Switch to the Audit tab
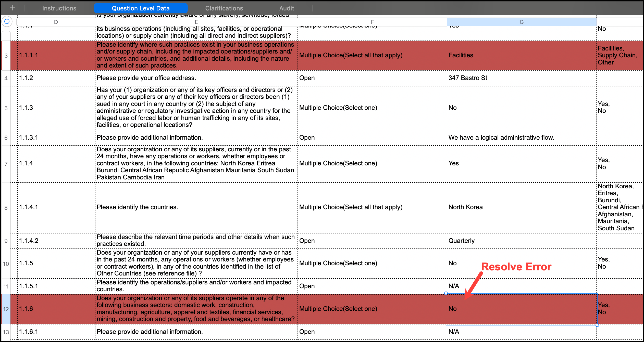The width and height of the screenshot is (644, 342). 287,8
